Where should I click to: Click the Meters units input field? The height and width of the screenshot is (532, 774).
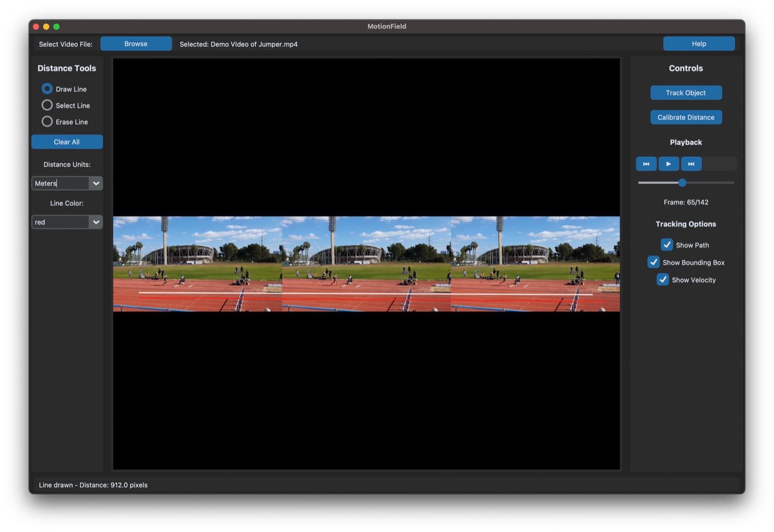(x=60, y=183)
